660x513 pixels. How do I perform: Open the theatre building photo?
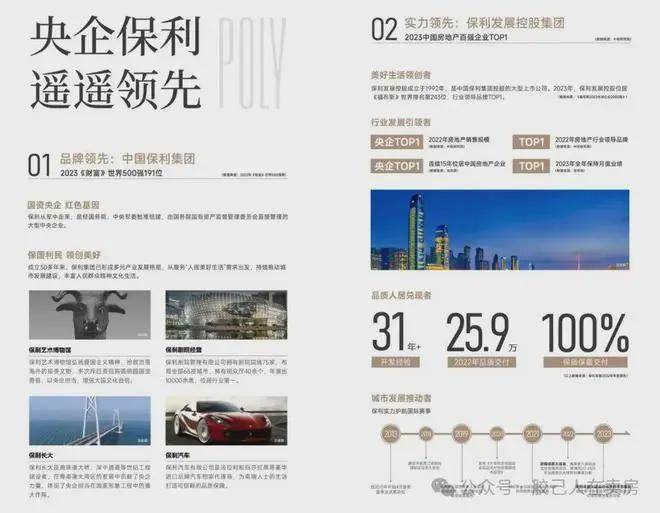[x=226, y=315]
